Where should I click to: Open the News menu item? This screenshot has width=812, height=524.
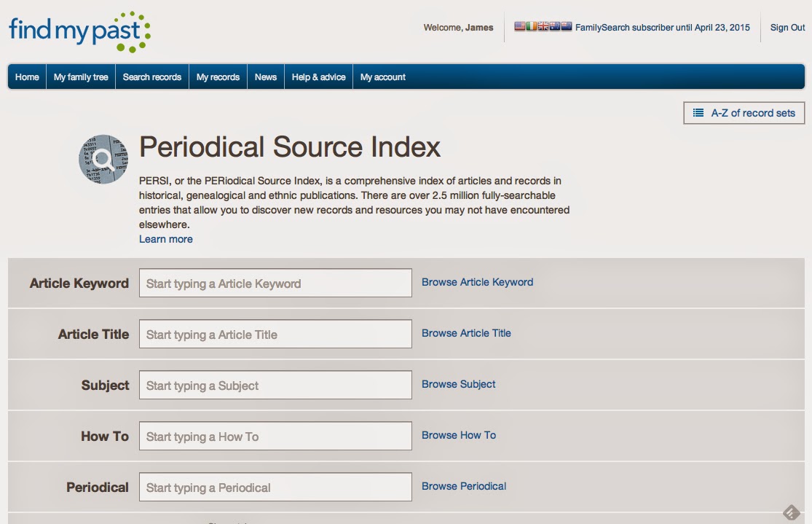click(266, 77)
